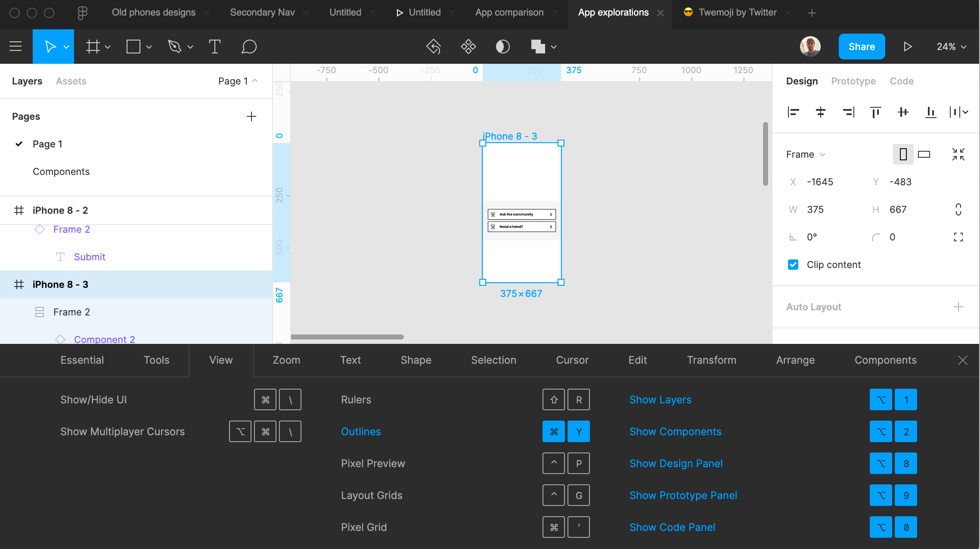980x549 pixels.
Task: Expand the Frame type dropdown
Action: click(x=805, y=154)
